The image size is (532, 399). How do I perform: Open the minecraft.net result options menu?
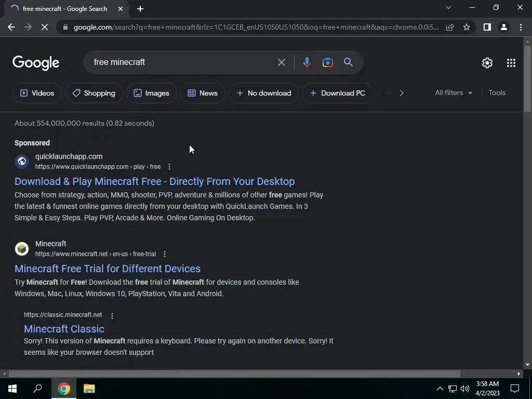(165, 254)
